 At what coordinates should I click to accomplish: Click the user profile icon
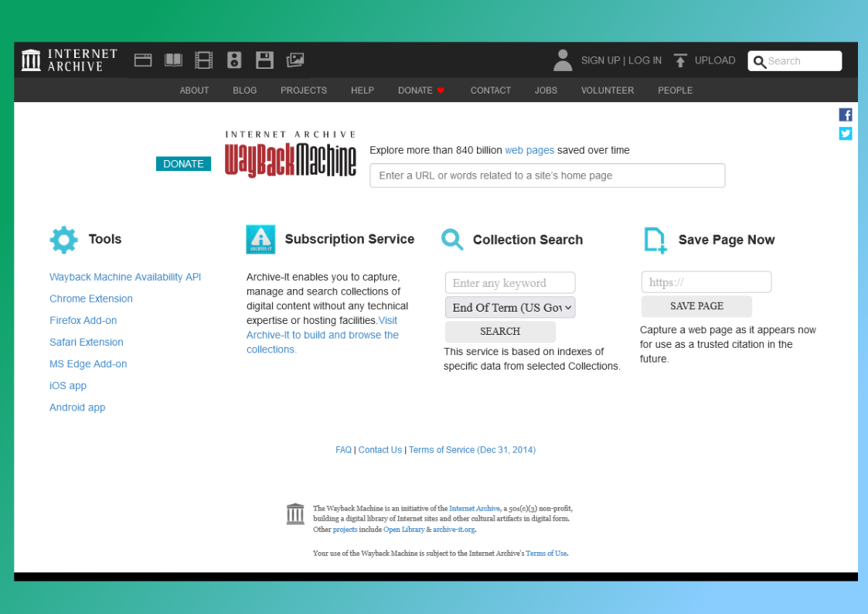point(563,60)
